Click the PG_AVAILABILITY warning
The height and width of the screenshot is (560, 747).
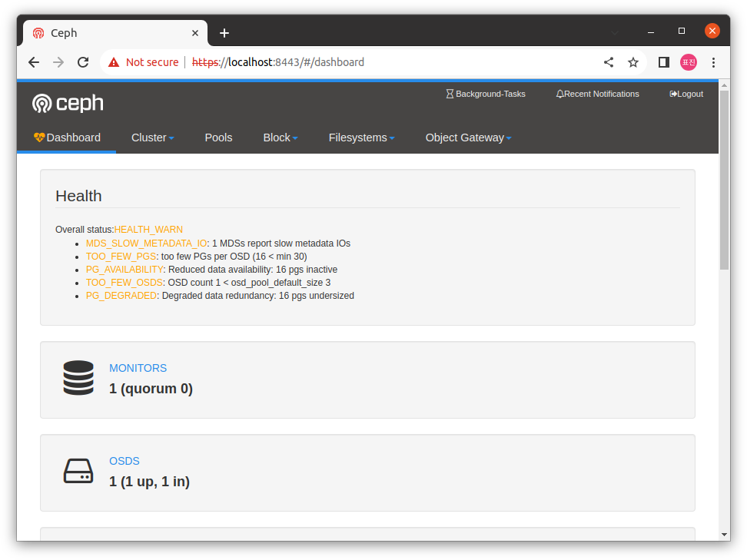coord(124,270)
